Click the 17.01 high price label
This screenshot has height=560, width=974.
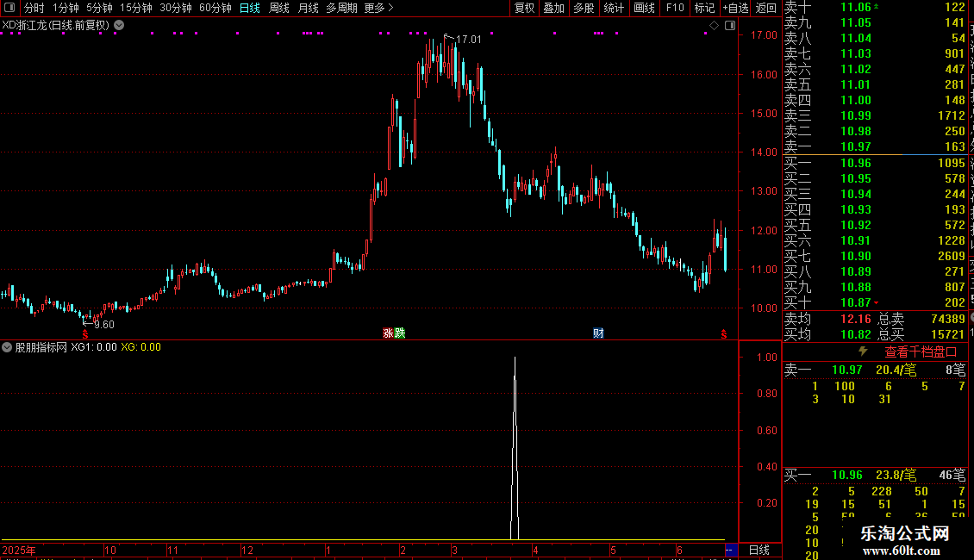coord(468,39)
